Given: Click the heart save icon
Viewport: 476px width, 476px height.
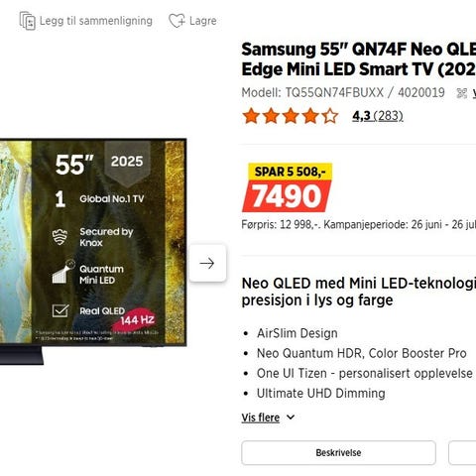Looking at the screenshot, I should point(177,21).
